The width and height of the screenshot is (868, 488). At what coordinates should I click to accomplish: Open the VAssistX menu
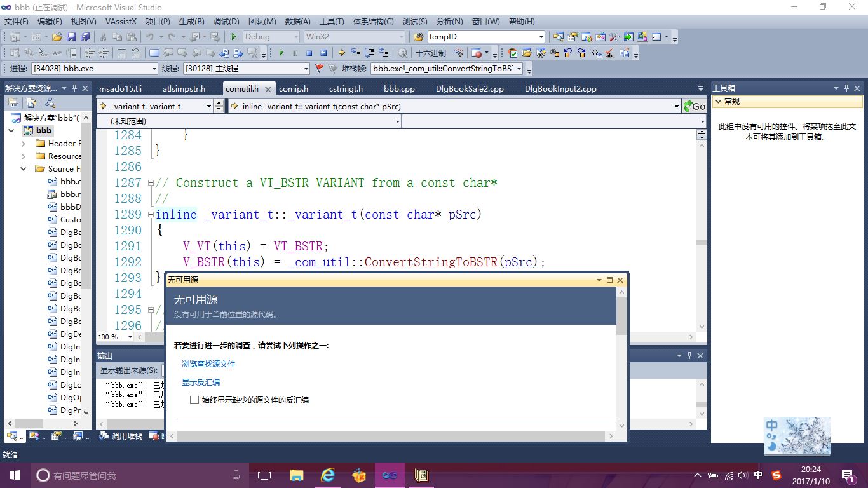(121, 21)
